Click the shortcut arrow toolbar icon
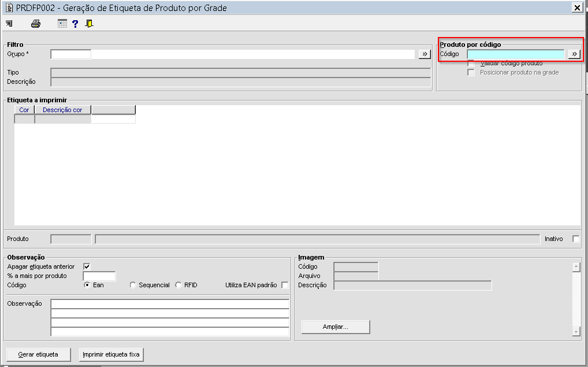 click(x=9, y=24)
